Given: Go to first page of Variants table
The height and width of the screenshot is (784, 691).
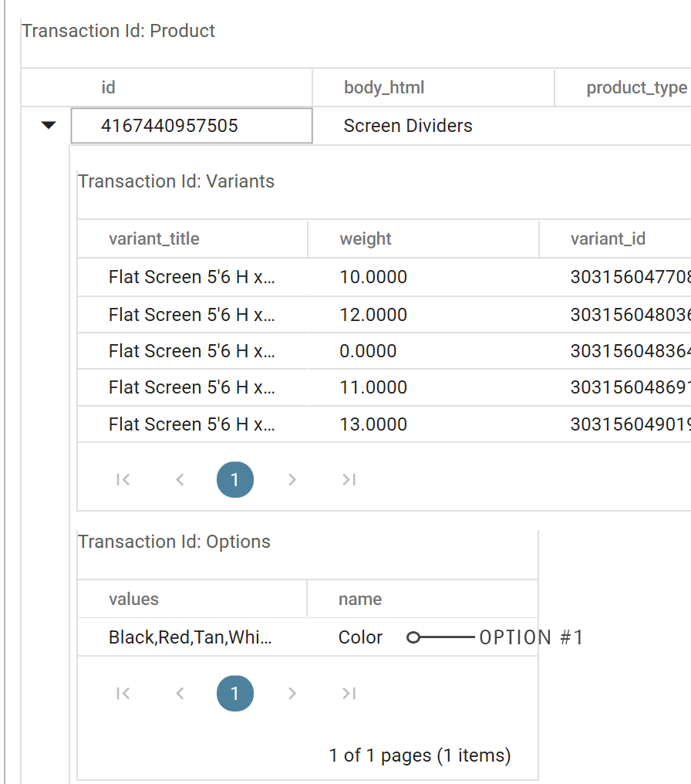Looking at the screenshot, I should (x=123, y=480).
